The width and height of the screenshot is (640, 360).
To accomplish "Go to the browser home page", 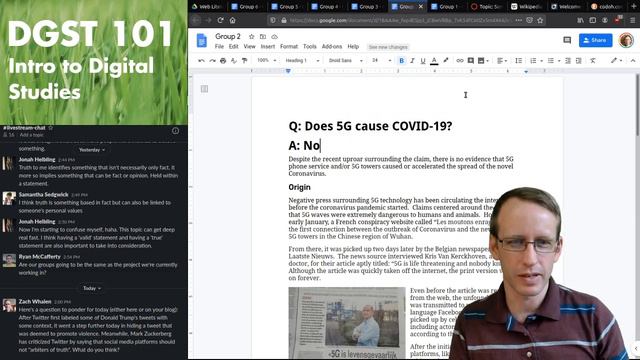I will point(233,20).
